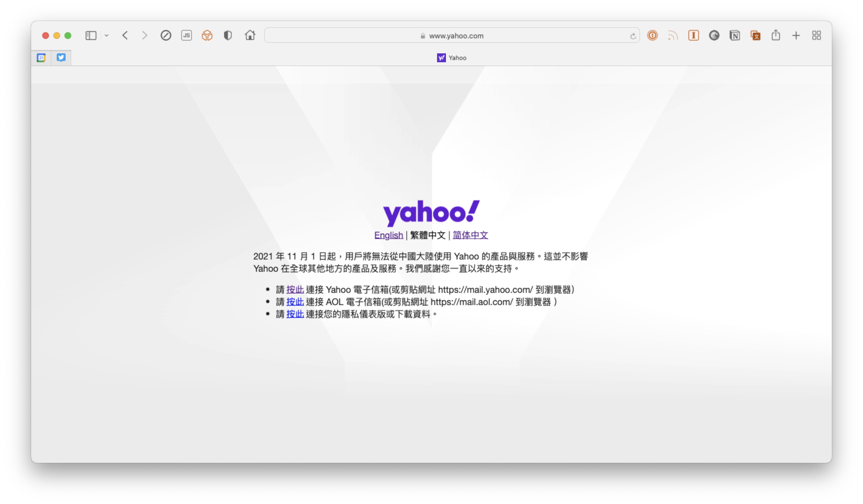
Task: Open the translate extension icon
Action: point(755,36)
